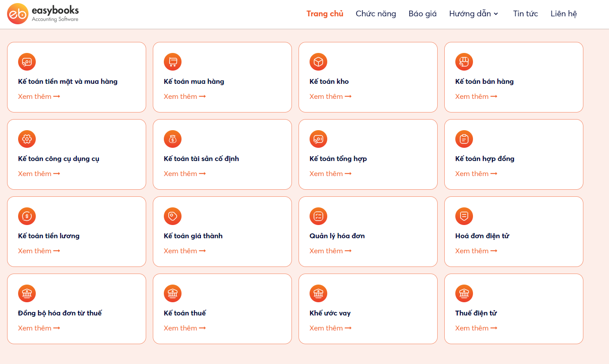Screen dimensions: 609x364
Task: Click the price tag icon for Kế toán giá thành
Action: pos(173,217)
